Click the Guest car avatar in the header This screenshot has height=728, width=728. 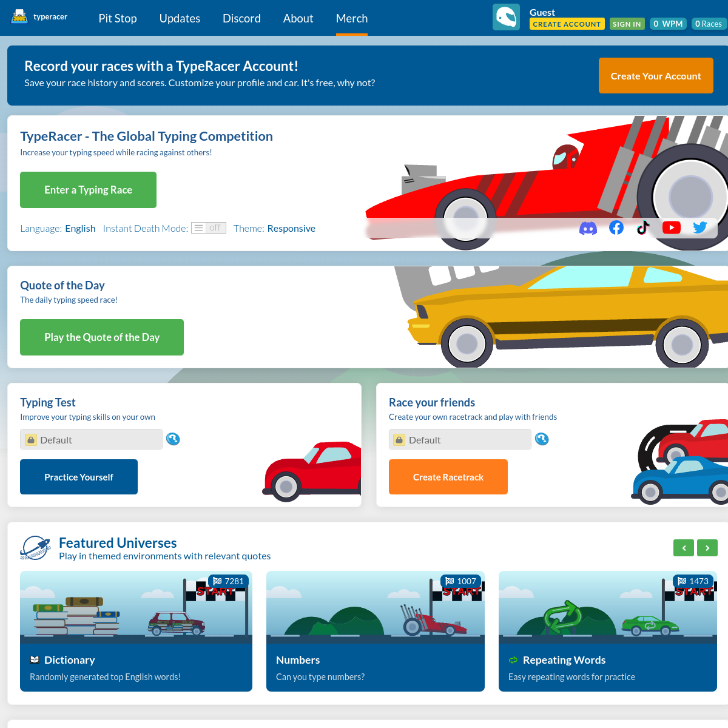[x=506, y=16]
